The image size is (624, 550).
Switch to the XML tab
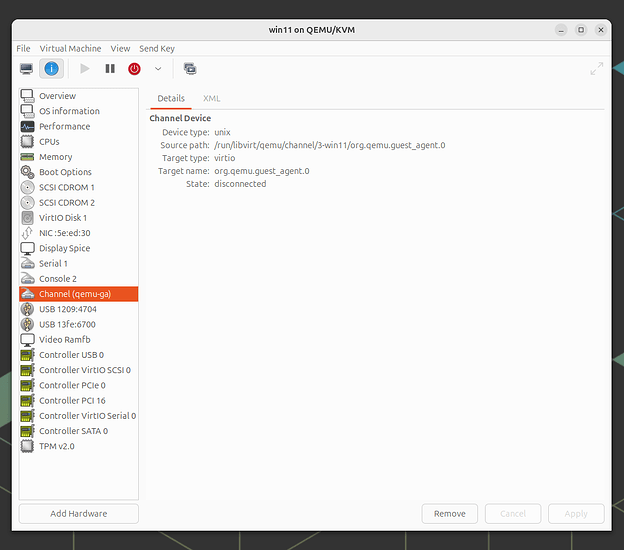212,98
